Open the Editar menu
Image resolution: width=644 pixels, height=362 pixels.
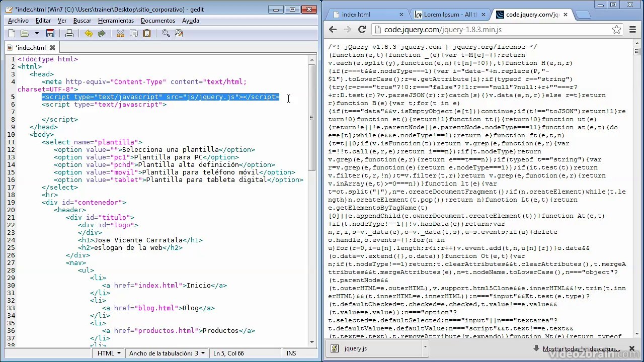[43, 21]
